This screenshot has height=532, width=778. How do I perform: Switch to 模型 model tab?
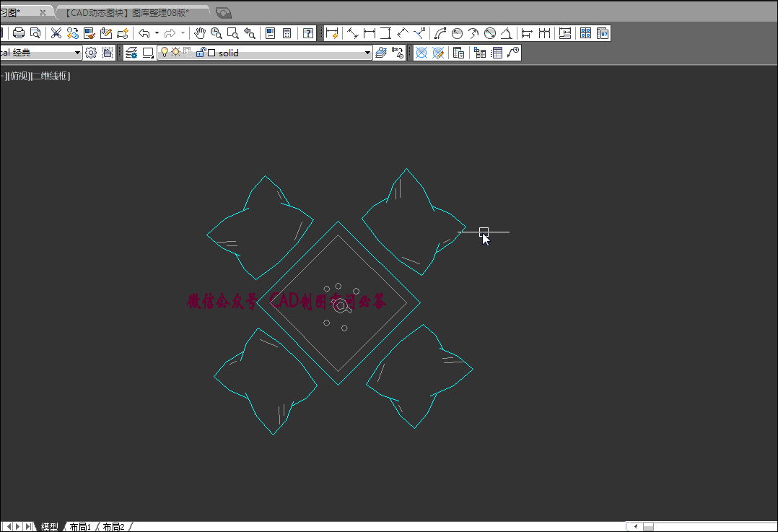click(50, 526)
